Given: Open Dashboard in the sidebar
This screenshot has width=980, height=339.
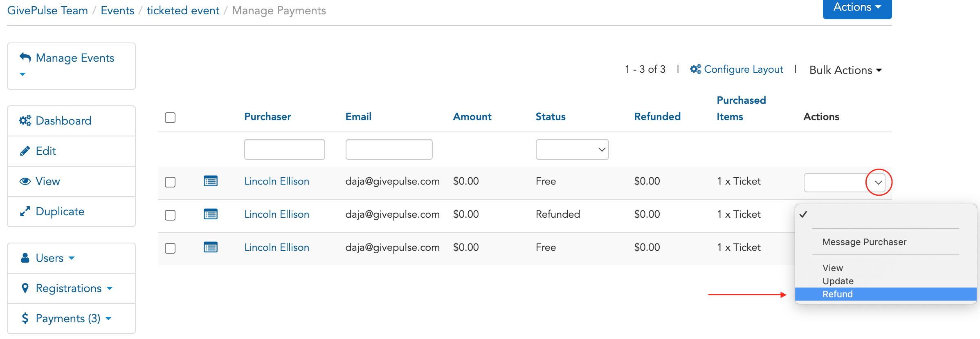Looking at the screenshot, I should click(63, 120).
